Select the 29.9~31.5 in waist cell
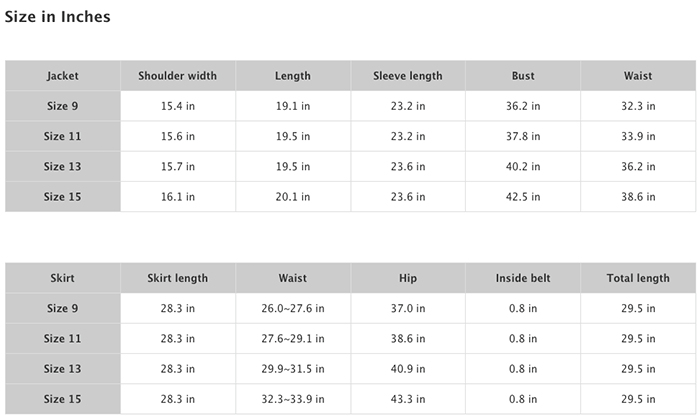This screenshot has width=700, height=420. [x=292, y=369]
